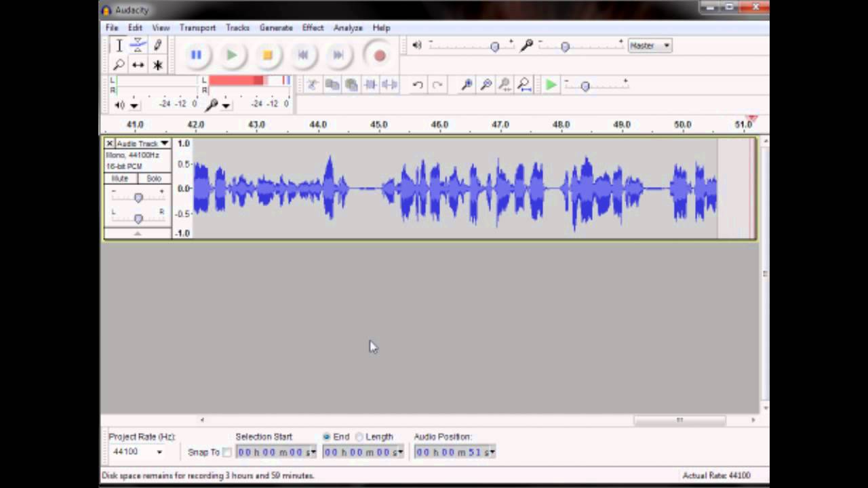Screen dimensions: 868x488
Task: Click the Copy icon
Action: click(332, 85)
